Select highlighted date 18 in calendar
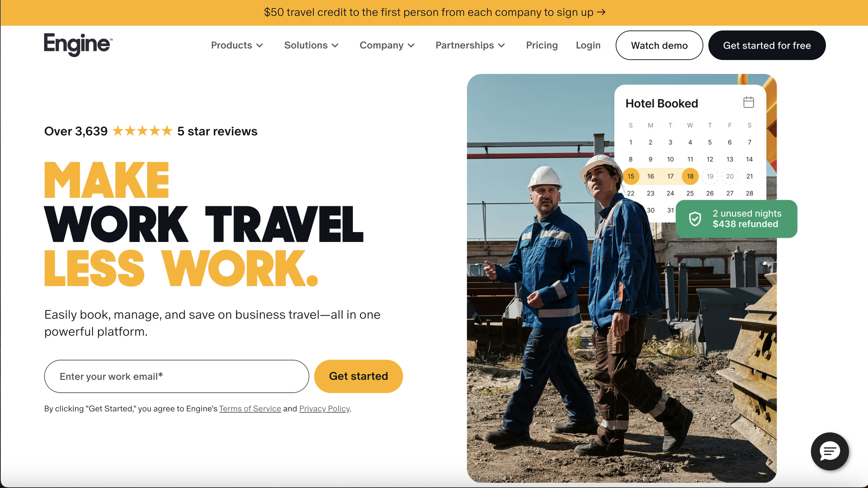 coord(690,176)
